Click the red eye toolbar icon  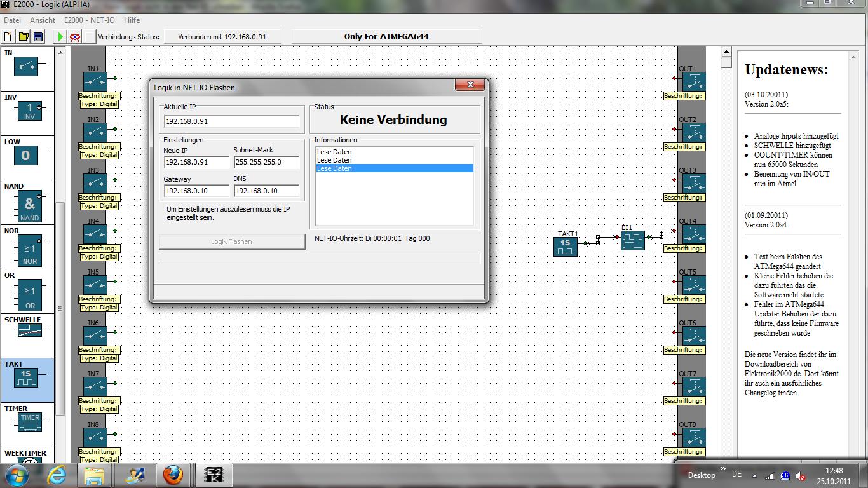[75, 37]
